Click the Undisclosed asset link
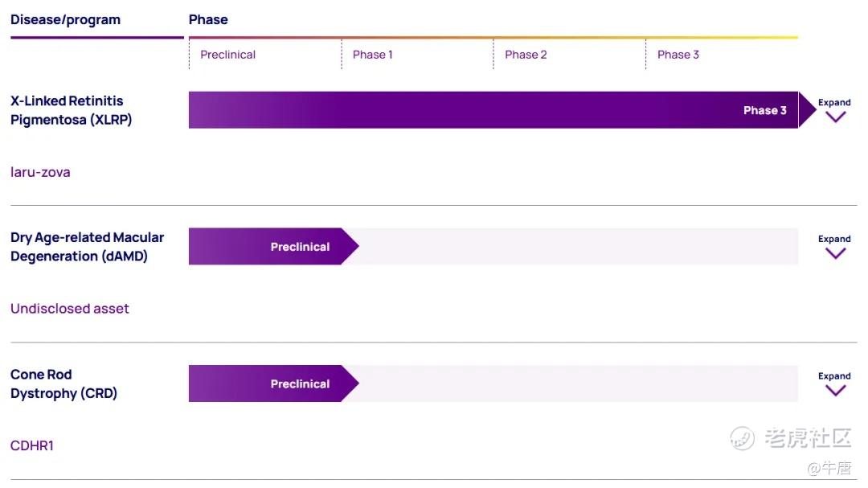 coord(70,309)
